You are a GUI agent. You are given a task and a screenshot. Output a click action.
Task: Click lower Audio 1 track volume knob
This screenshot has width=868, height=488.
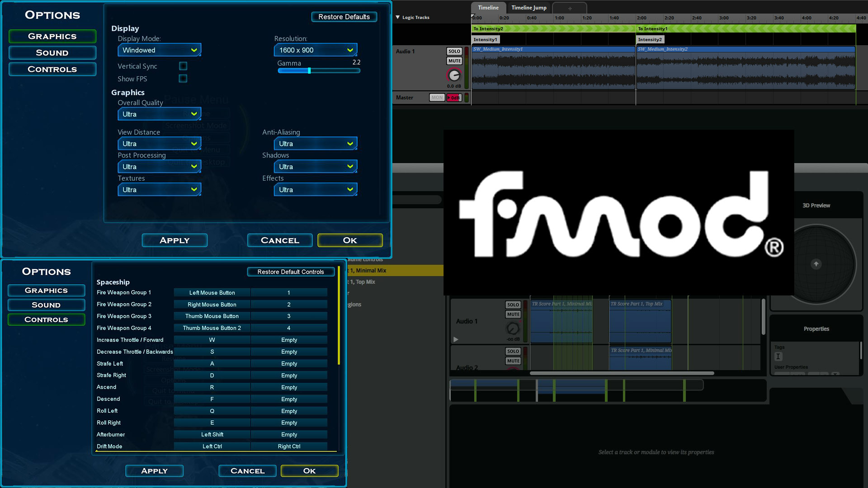point(513,328)
